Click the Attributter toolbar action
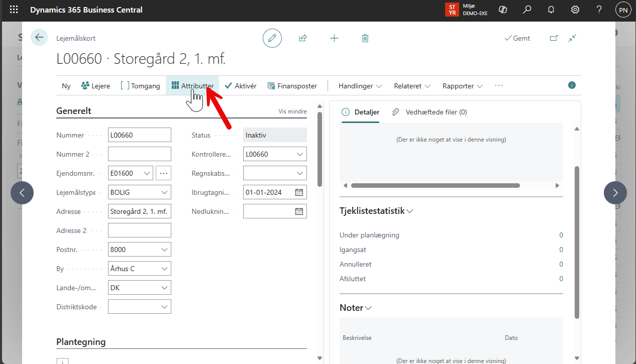 (x=192, y=86)
